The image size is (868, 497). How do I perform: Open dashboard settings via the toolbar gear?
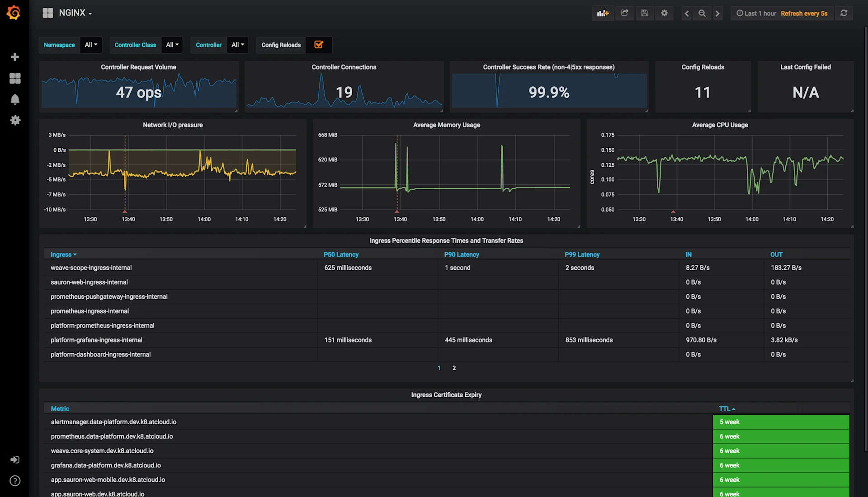click(x=664, y=13)
